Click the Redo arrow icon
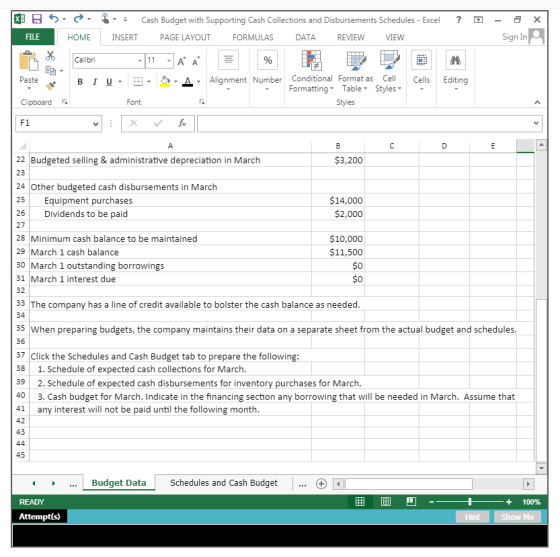560x557 pixels. point(79,18)
